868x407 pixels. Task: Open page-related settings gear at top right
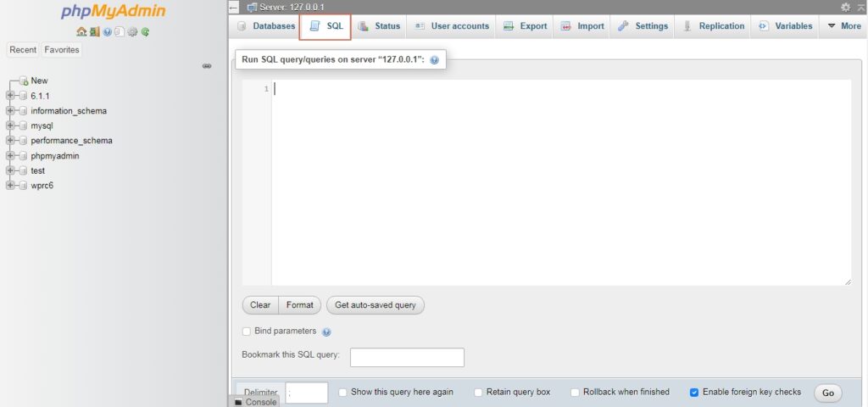845,7
